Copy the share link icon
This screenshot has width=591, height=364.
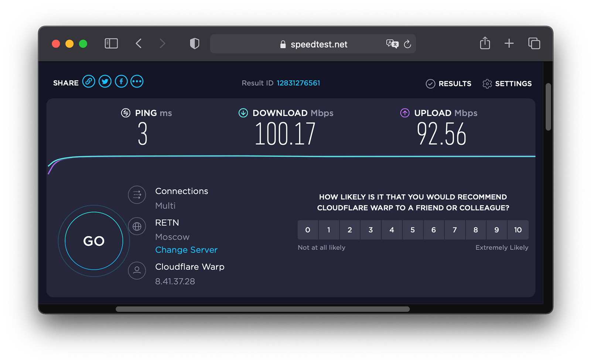[x=89, y=82]
